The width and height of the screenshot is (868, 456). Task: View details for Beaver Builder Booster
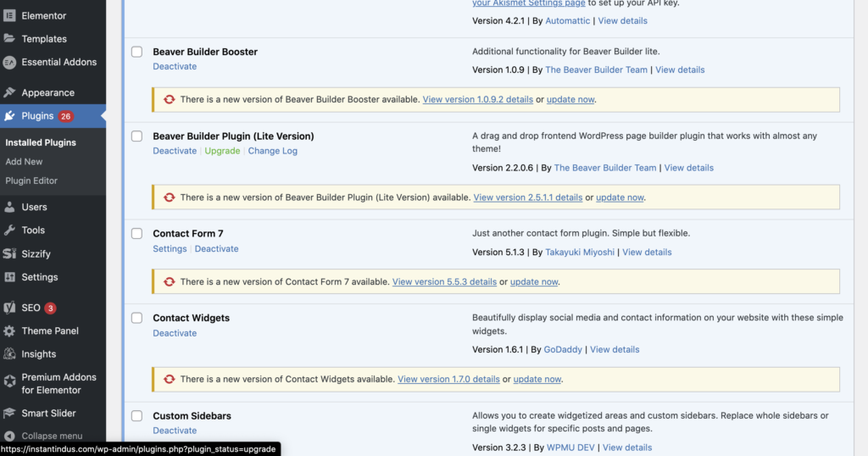click(680, 70)
